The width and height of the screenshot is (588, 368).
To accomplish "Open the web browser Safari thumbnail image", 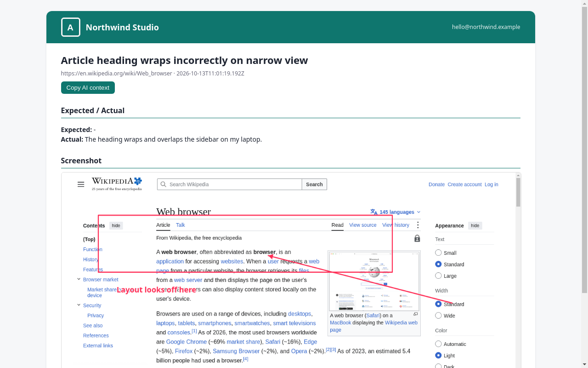I will coord(374,281).
